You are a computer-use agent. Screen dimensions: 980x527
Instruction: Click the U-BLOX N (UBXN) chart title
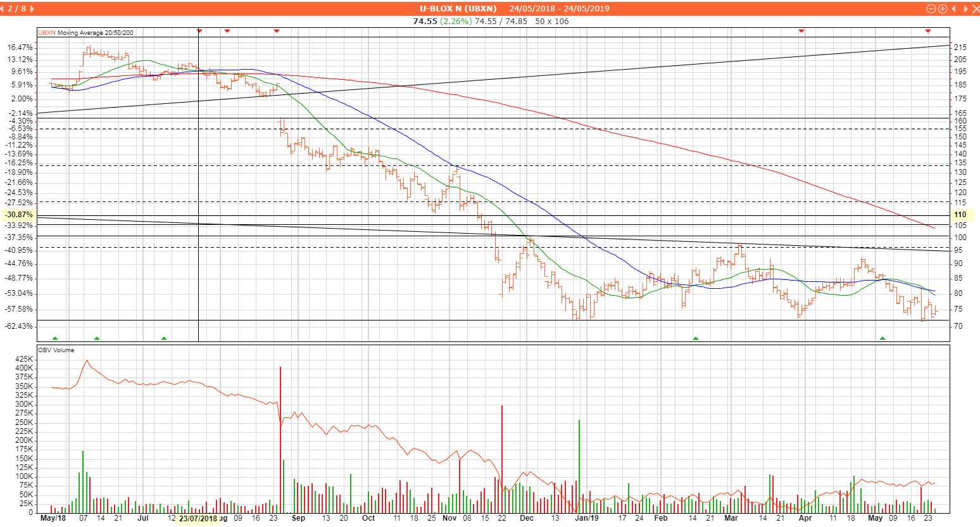458,9
